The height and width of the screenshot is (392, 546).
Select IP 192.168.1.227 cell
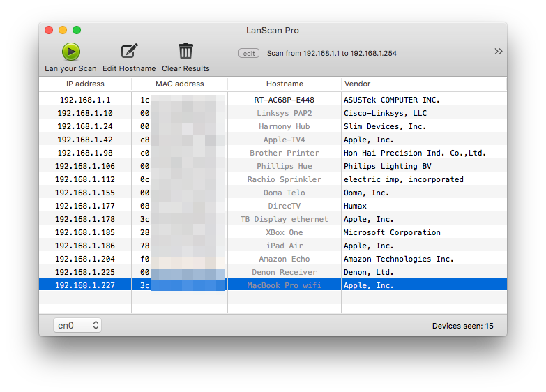(85, 285)
